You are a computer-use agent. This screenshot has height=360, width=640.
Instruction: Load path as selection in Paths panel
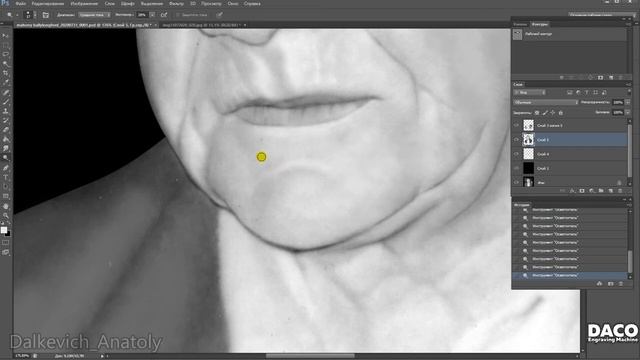(581, 78)
